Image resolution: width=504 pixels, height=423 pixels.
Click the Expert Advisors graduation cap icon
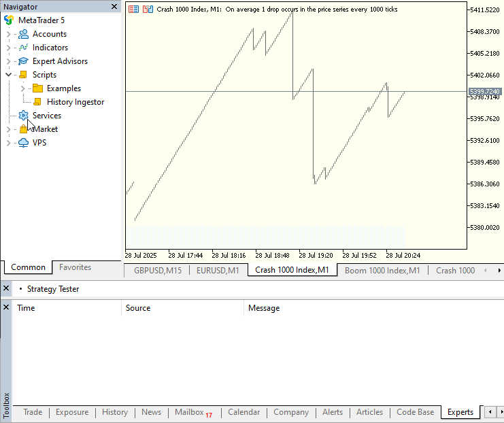pos(23,61)
